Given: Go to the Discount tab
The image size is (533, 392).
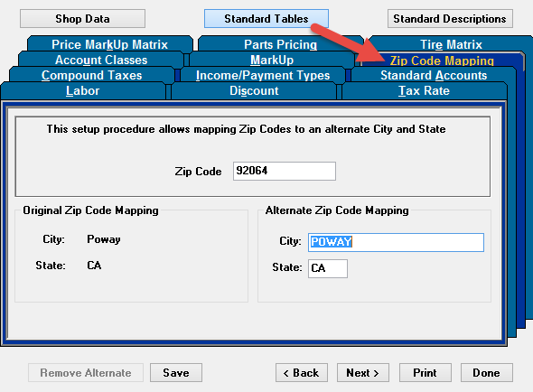Looking at the screenshot, I should (x=254, y=91).
